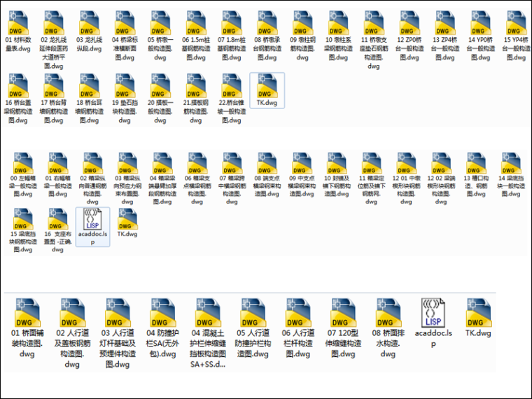The width and height of the screenshot is (532, 399).
Task: Select the 04 防撞护栏SA(无外包).dwg file
Action: tap(161, 312)
